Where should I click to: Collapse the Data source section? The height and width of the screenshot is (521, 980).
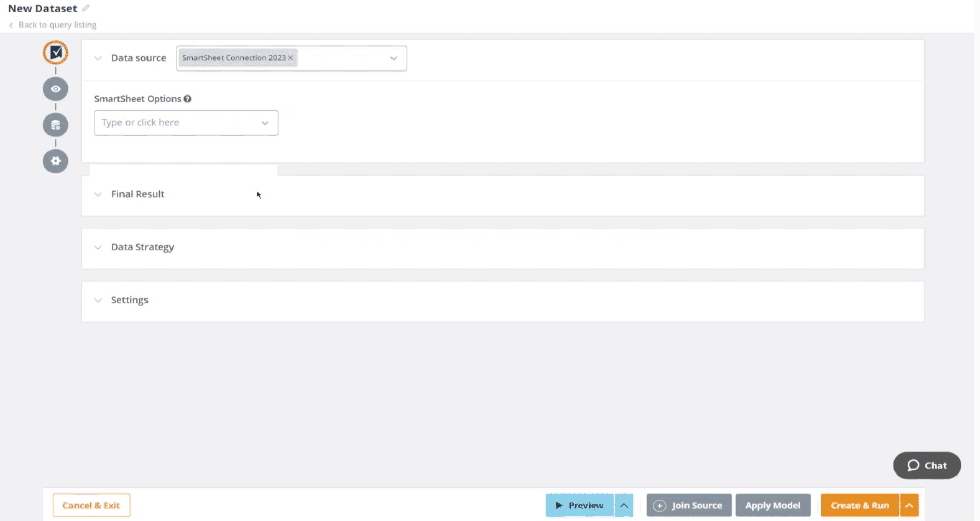(x=98, y=58)
